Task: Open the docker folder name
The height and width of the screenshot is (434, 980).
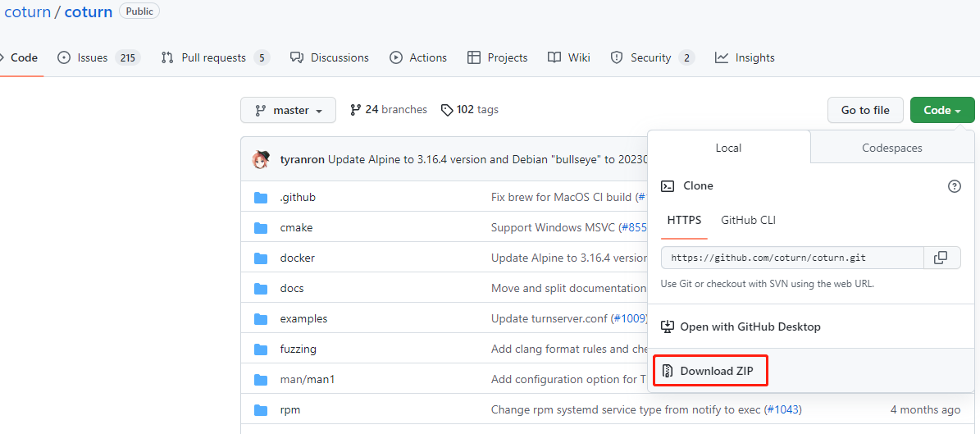Action: (x=298, y=258)
